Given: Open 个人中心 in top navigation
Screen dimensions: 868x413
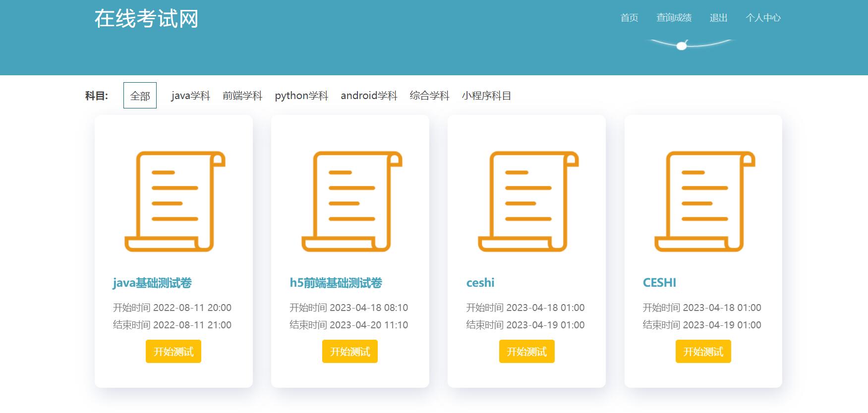Looking at the screenshot, I should [763, 18].
